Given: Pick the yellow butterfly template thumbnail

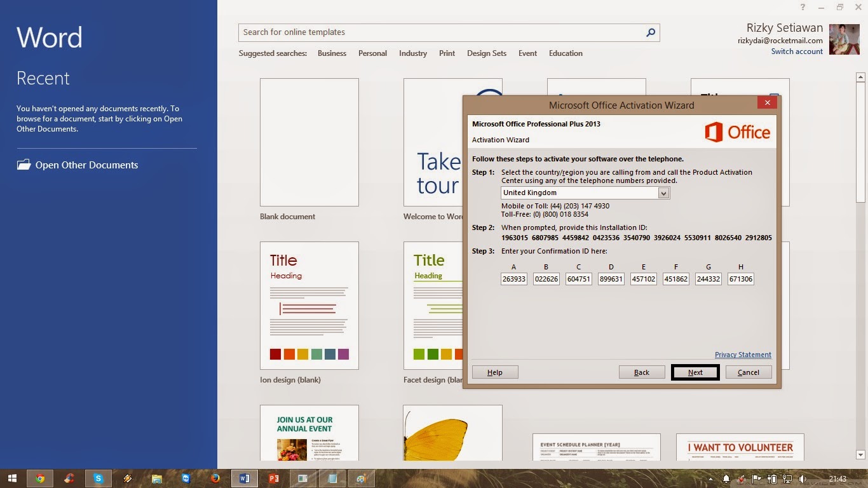Looking at the screenshot, I should click(452, 433).
